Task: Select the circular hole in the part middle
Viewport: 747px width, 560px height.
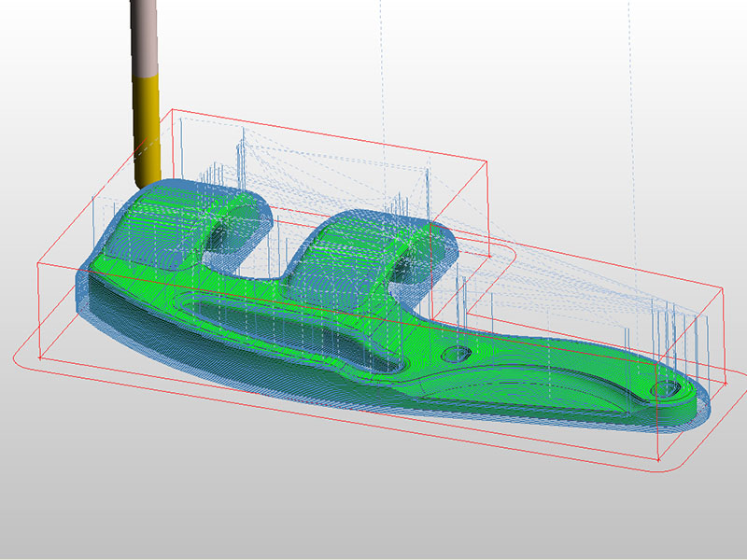Action: point(457,354)
